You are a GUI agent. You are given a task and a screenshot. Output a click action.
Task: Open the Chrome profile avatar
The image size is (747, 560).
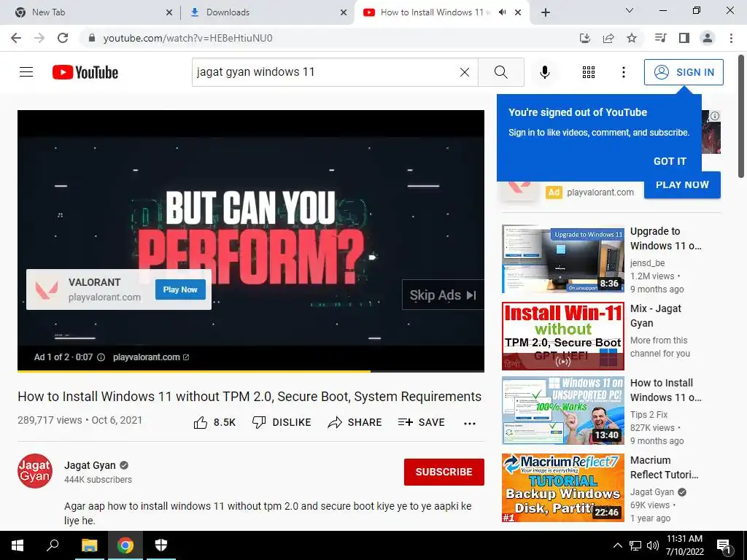[x=708, y=38]
